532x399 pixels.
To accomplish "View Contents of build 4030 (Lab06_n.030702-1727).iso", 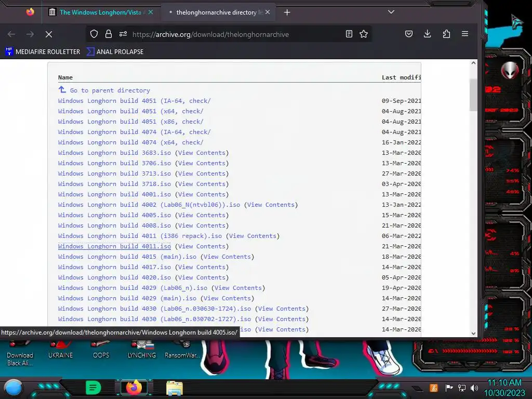I will tap(282, 319).
